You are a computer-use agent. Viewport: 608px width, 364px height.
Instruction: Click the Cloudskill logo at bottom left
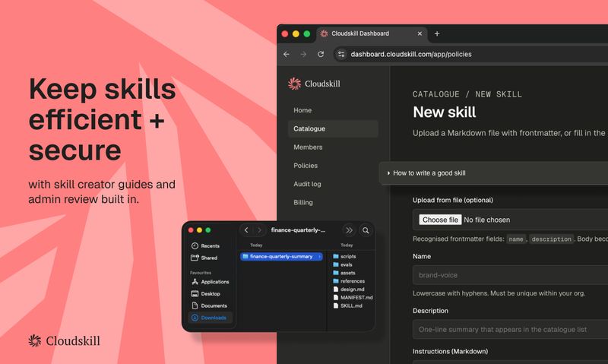(64, 340)
